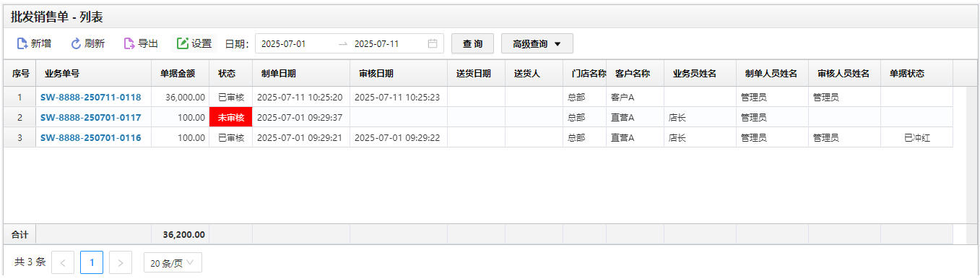Open the 20 条/页 page size selector

[x=173, y=263]
